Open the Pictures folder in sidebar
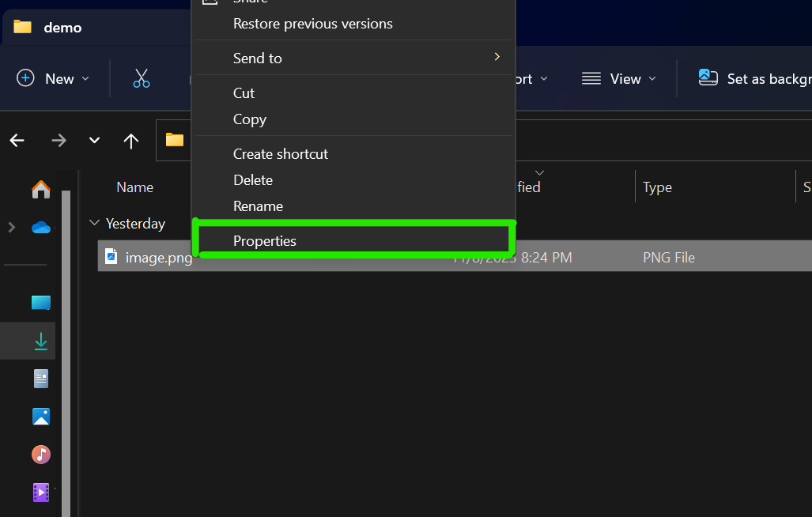The image size is (812, 517). pyautogui.click(x=40, y=417)
